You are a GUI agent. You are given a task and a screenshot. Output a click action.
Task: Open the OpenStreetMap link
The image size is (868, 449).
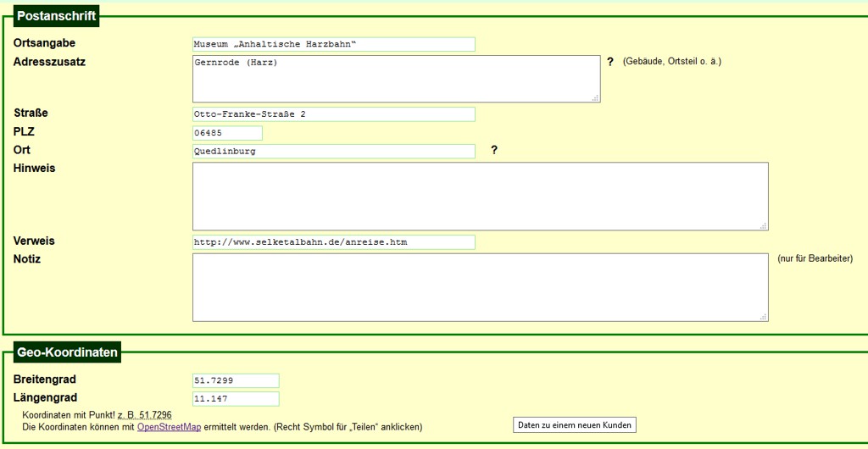coord(169,427)
